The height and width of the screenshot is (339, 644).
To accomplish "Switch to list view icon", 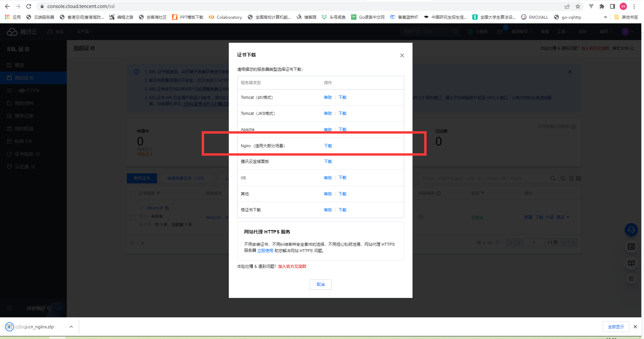I will (572, 178).
